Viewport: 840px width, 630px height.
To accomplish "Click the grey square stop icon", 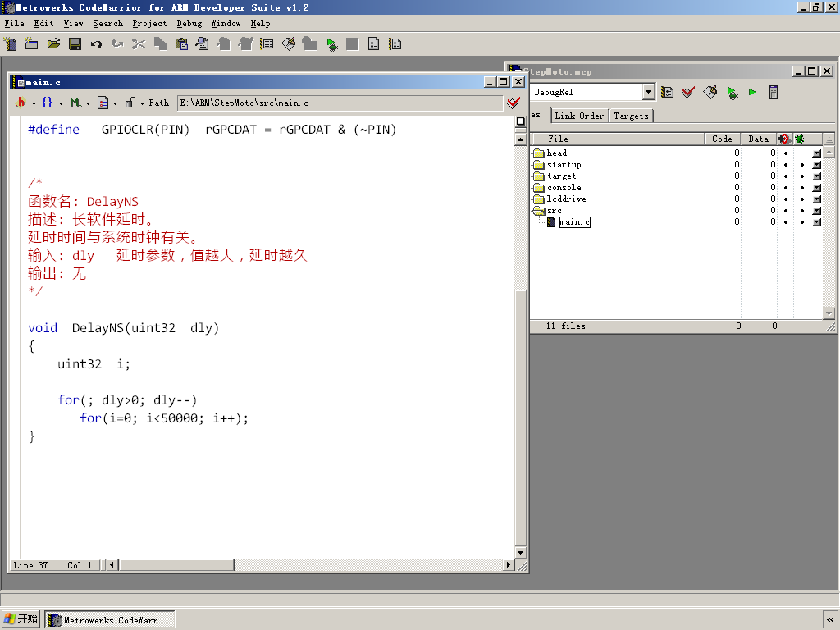I will point(353,44).
